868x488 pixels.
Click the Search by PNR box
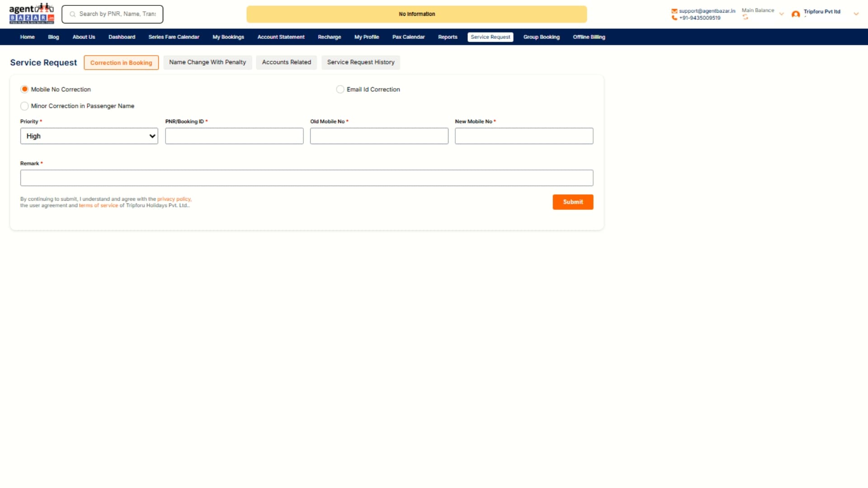(x=112, y=14)
